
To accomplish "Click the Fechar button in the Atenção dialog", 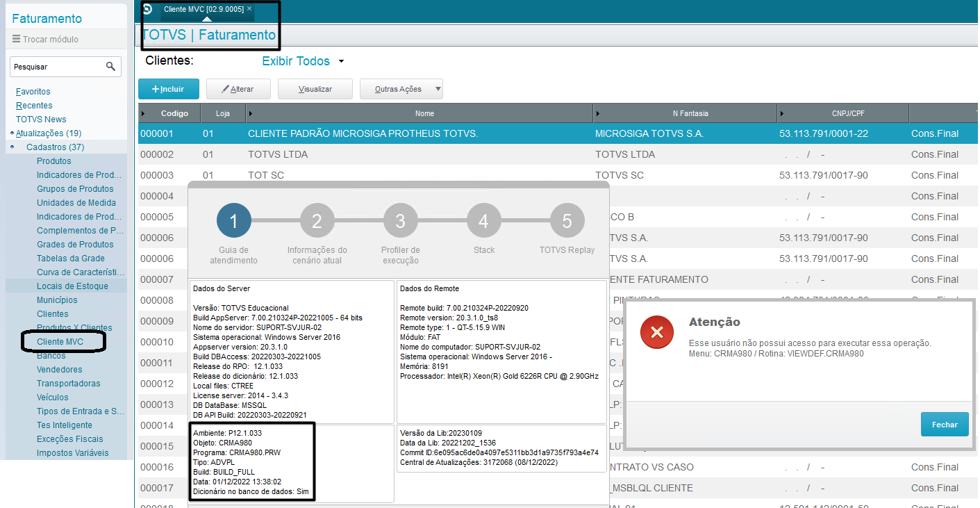I will click(945, 425).
